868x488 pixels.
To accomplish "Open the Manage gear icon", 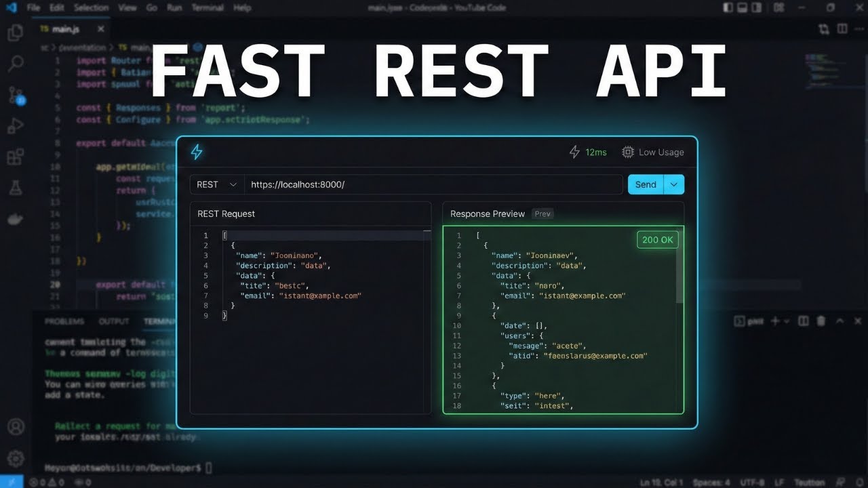I will (15, 458).
